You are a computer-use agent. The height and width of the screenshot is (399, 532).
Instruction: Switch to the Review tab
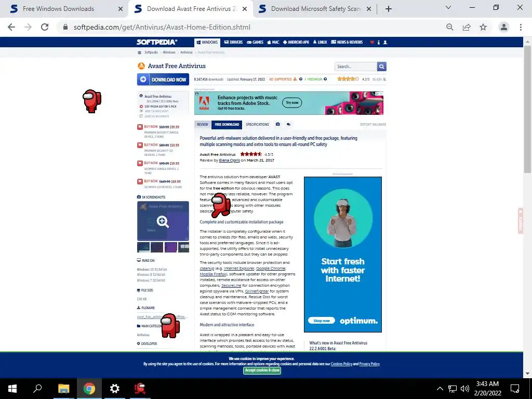point(203,125)
